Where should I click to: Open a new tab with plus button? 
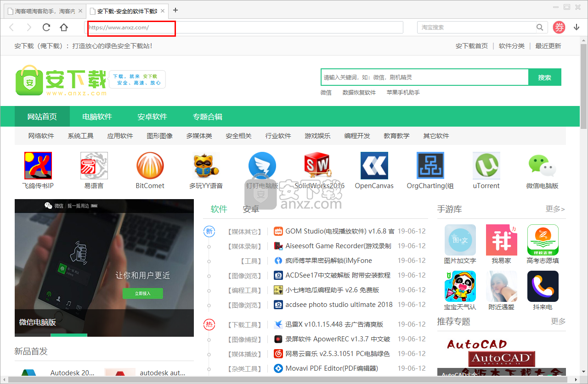point(175,10)
